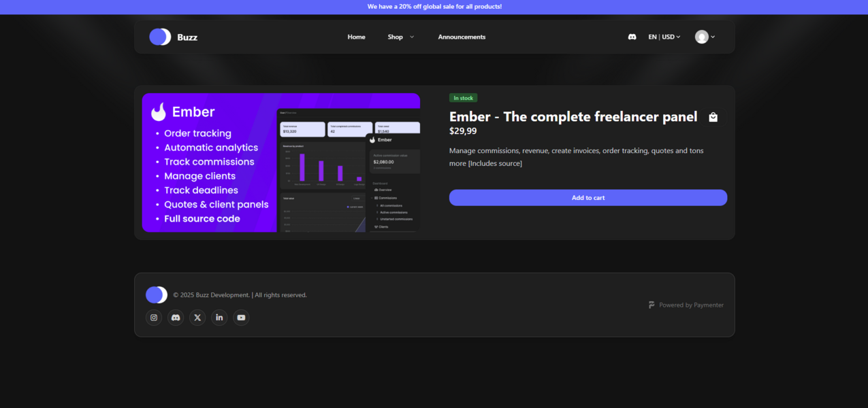Expand the Shop dropdown menu
The image size is (868, 408).
[x=401, y=37]
